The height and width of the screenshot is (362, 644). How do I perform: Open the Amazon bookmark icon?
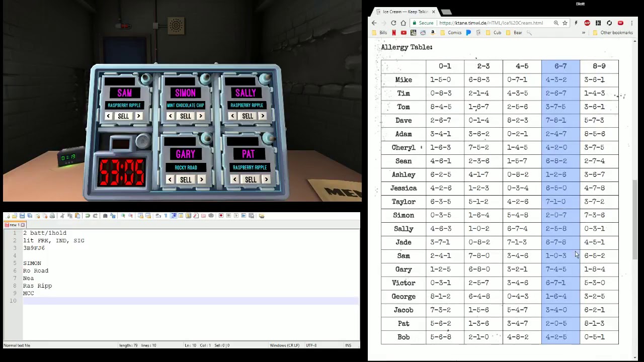point(433,33)
